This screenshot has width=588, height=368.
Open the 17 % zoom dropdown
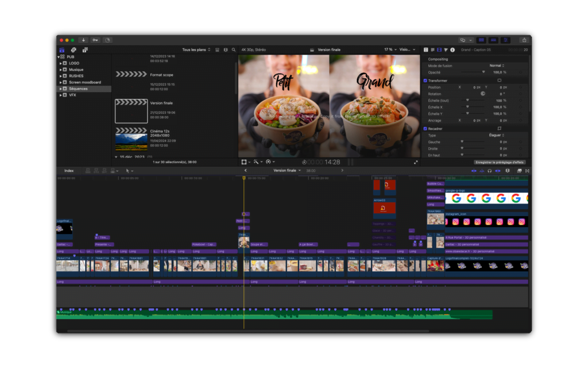[x=390, y=49]
